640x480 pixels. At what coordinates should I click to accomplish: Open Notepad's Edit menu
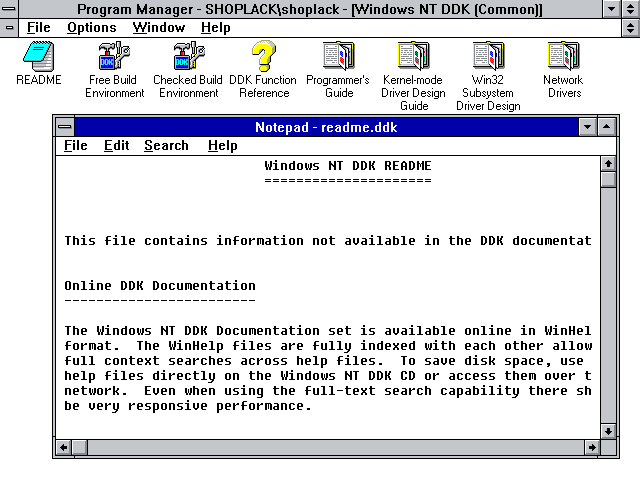pos(116,146)
